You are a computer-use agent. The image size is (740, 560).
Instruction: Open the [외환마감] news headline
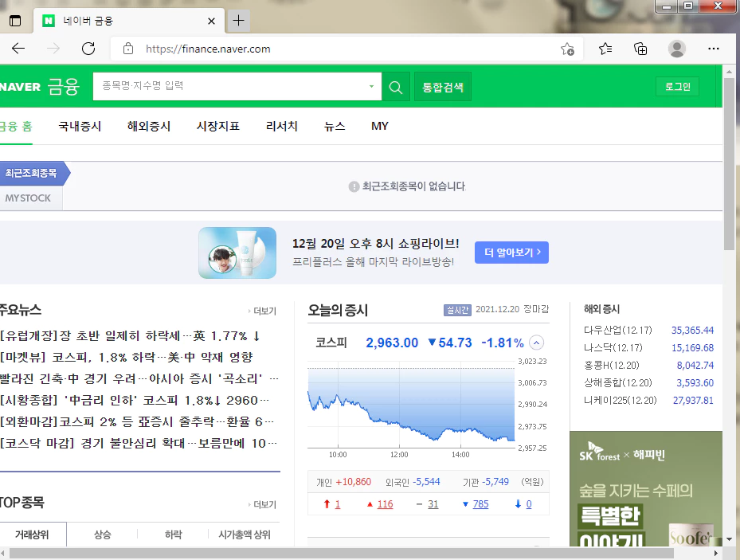tap(137, 421)
